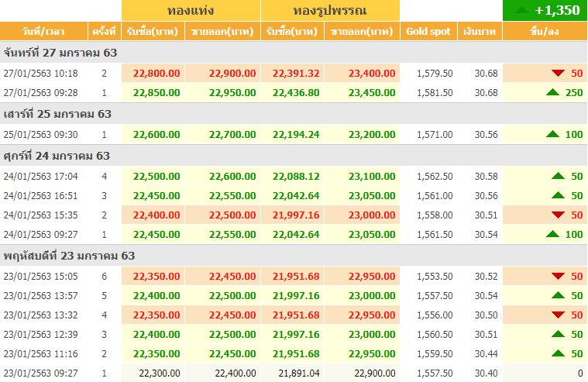Click ornament sell price 23,100.00
Screen dimensions: 588x382
click(372, 176)
